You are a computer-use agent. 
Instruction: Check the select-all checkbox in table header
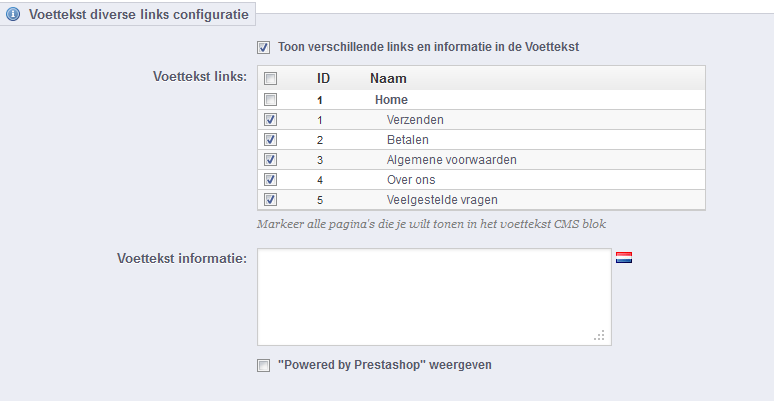270,79
